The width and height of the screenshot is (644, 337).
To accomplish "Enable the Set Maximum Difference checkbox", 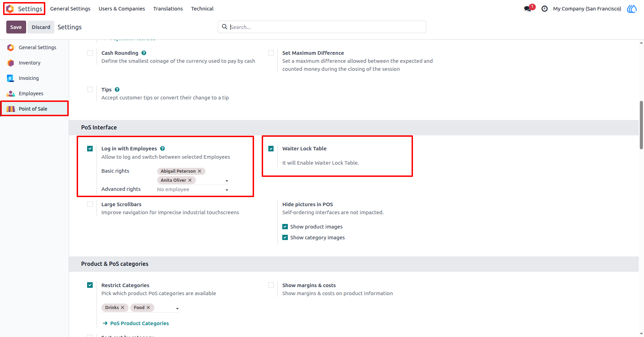I will (x=271, y=53).
